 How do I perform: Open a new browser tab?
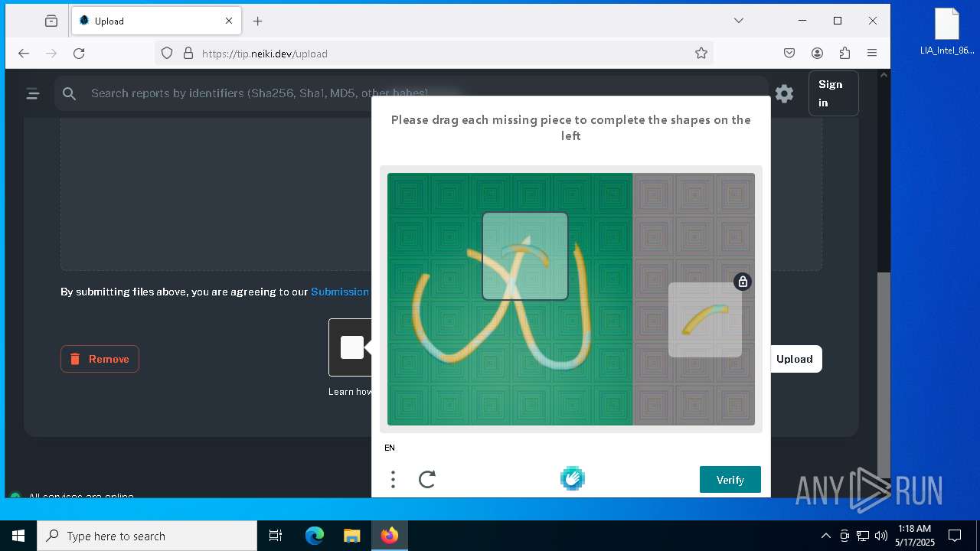tap(258, 21)
